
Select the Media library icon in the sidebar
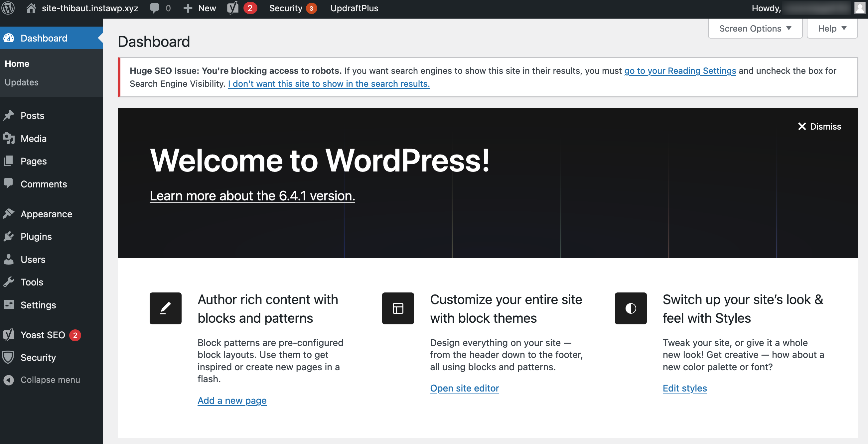9,138
